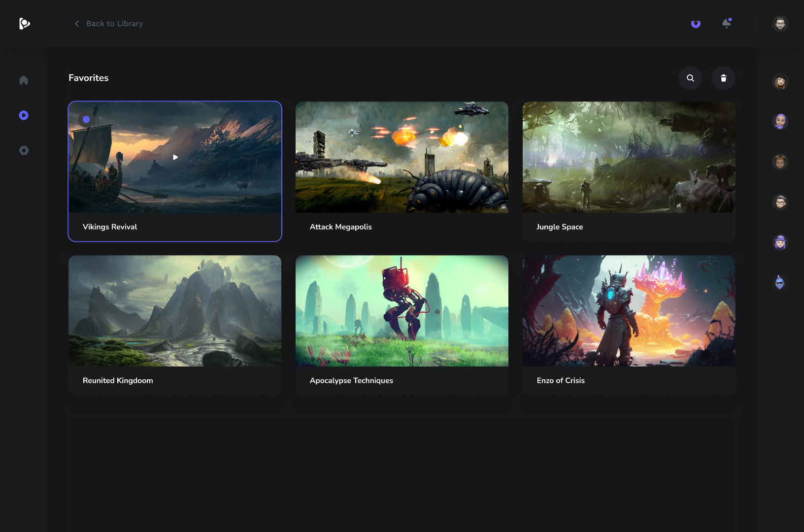Click the first friend avatar in right sidebar
The image size is (804, 532).
(x=780, y=82)
